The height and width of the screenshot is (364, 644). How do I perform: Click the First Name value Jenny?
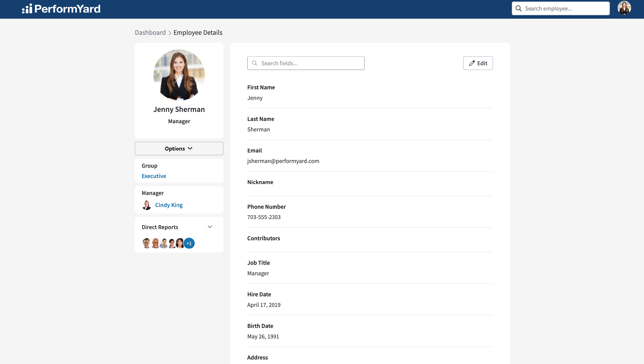pos(255,98)
